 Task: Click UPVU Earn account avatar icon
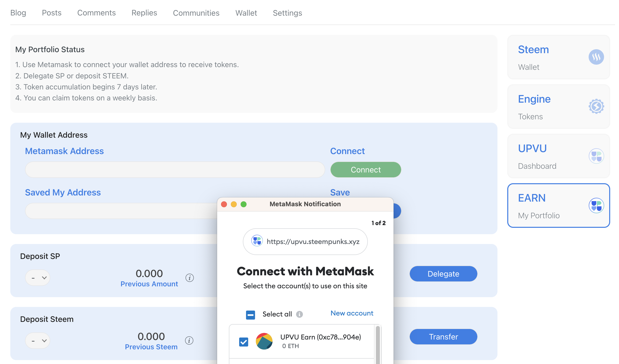tap(264, 341)
